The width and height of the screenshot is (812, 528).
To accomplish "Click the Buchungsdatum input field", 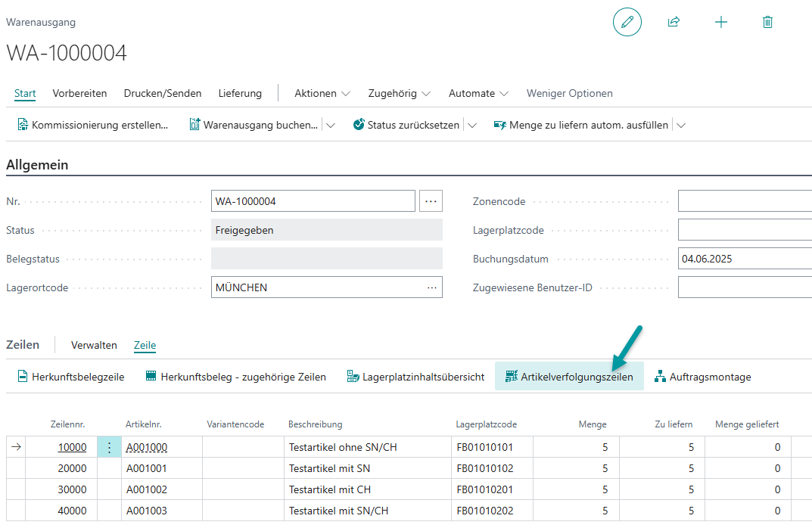I will [745, 259].
